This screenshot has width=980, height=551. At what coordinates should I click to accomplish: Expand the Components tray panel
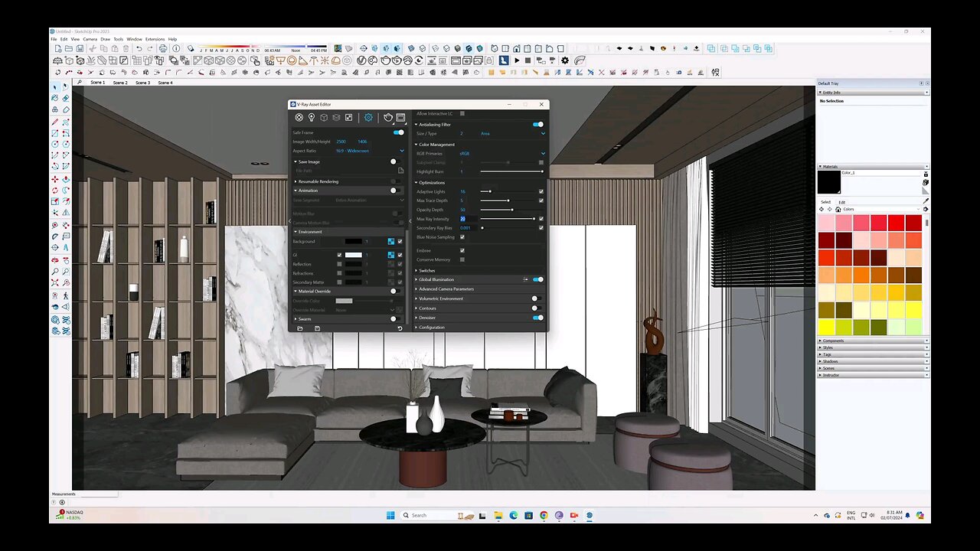click(873, 341)
